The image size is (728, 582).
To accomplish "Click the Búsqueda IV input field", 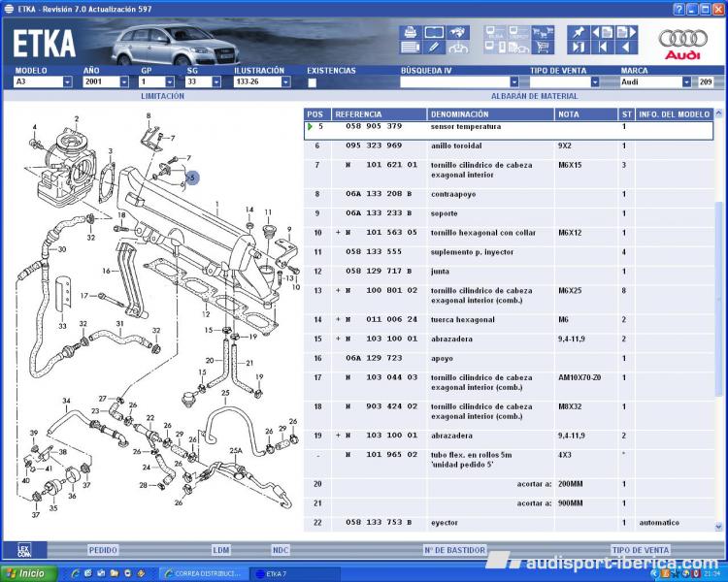I will tap(455, 81).
